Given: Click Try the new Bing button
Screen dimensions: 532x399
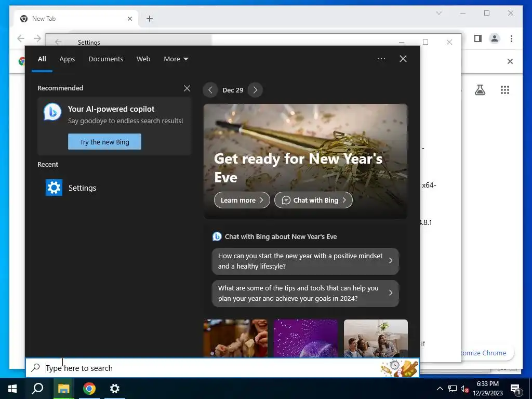Looking at the screenshot, I should [104, 141].
